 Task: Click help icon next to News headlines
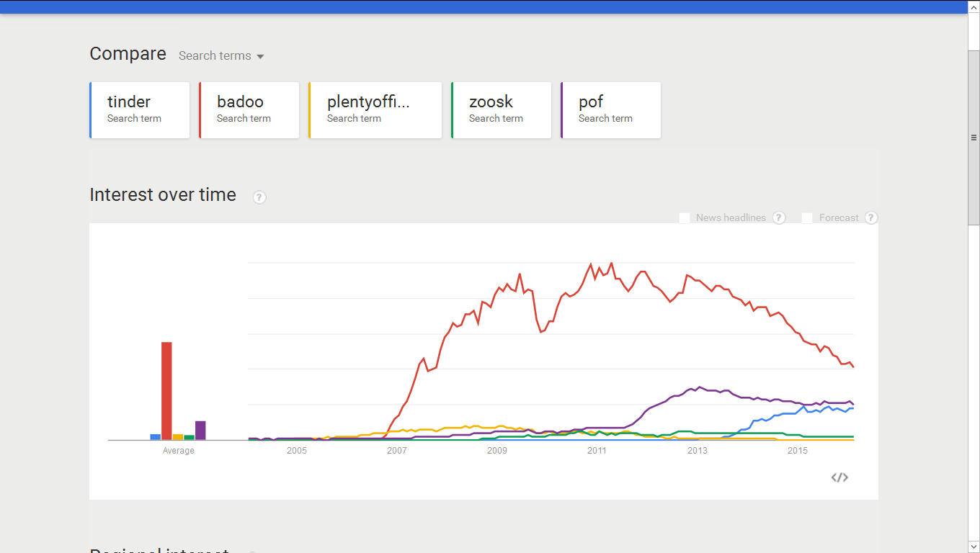779,217
